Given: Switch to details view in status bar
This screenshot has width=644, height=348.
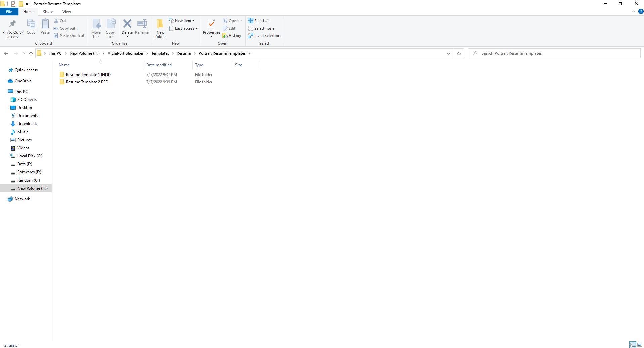Looking at the screenshot, I should pyautogui.click(x=632, y=345).
